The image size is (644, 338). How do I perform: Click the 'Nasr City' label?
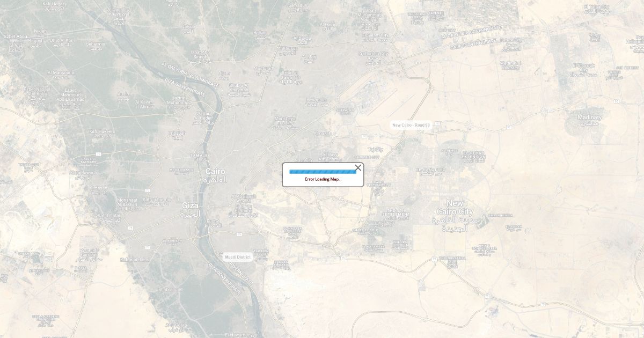304,160
